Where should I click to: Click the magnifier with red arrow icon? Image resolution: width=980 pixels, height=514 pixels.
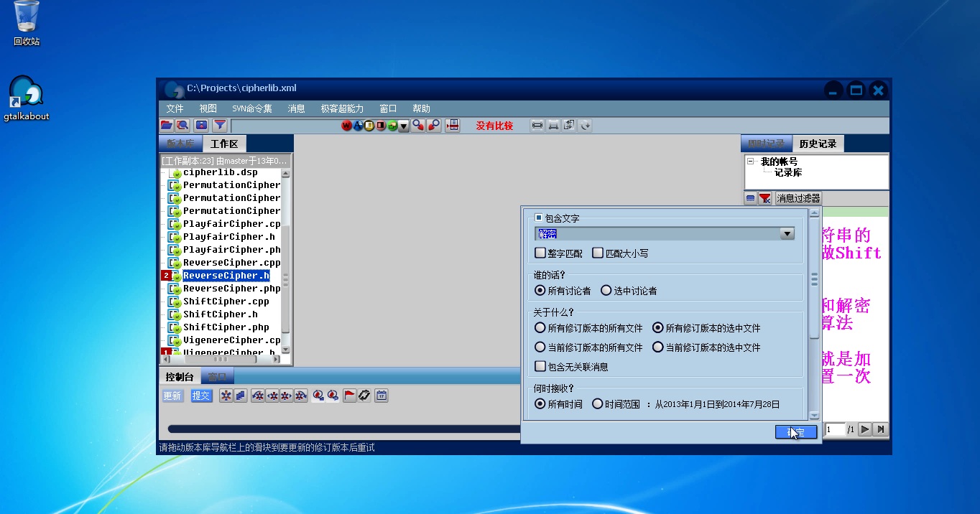point(418,126)
